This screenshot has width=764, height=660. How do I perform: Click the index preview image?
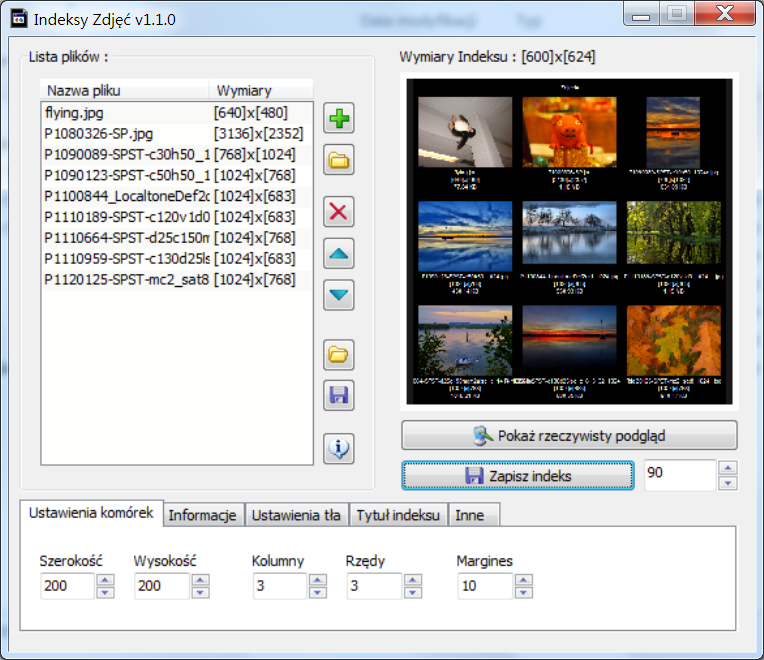tap(569, 241)
